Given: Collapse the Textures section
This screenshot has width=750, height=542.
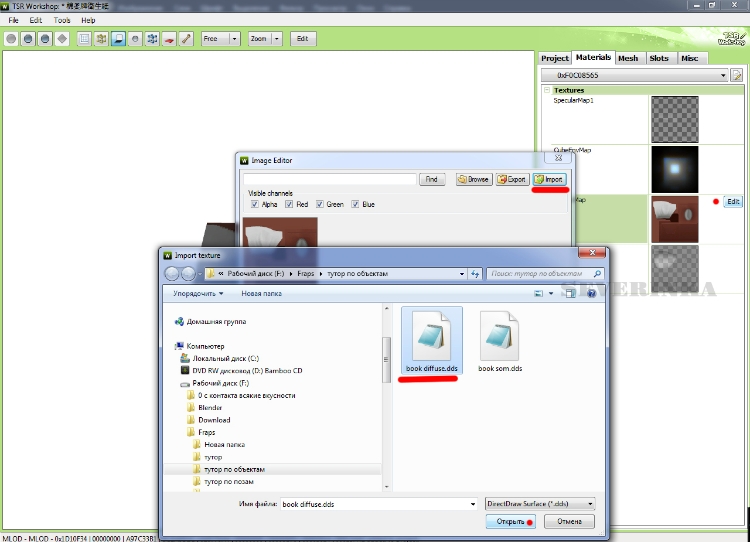Looking at the screenshot, I should 547,90.
